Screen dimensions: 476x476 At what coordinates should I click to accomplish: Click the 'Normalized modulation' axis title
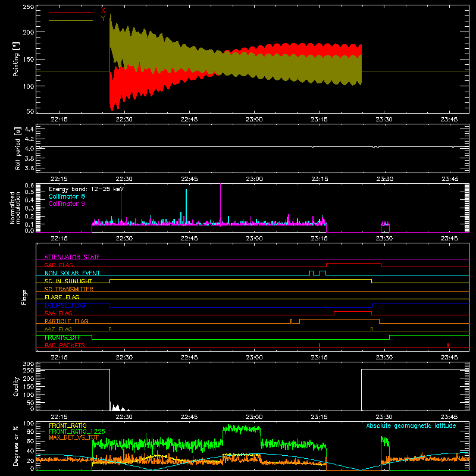[x=15, y=208]
